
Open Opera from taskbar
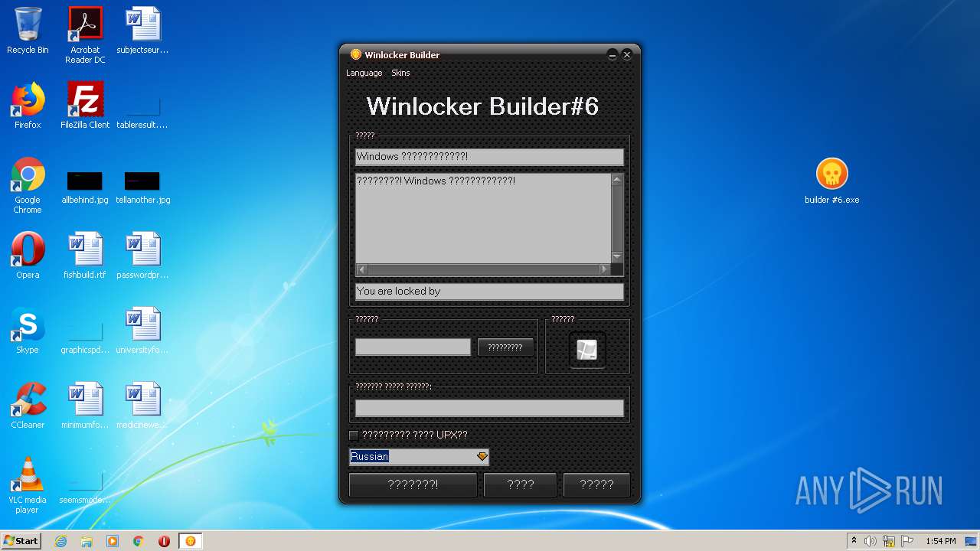164,541
